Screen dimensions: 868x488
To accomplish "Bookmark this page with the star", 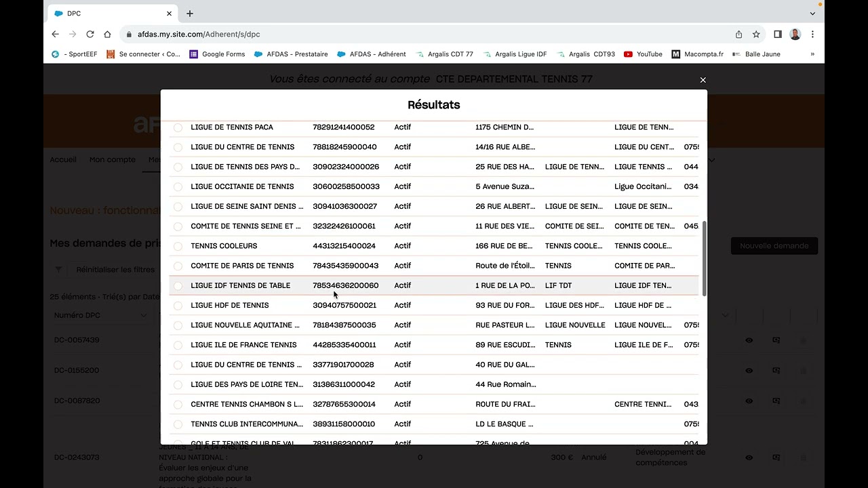I will click(x=756, y=34).
